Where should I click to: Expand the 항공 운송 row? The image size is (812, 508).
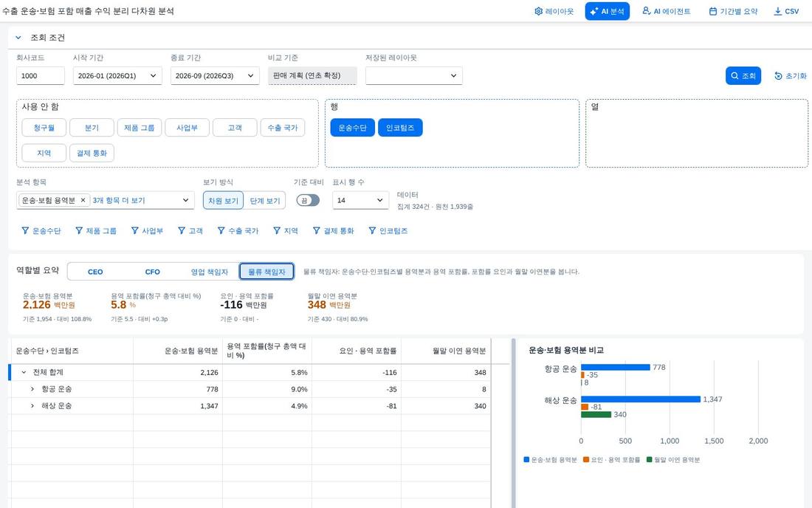coord(32,389)
